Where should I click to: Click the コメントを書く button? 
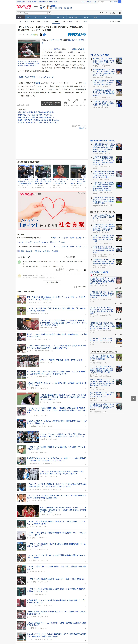coord(69,257)
